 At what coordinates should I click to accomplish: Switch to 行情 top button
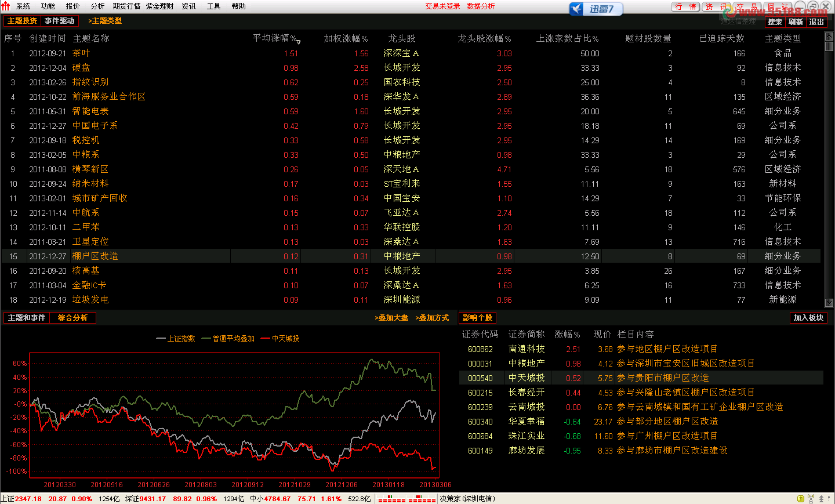685,7
